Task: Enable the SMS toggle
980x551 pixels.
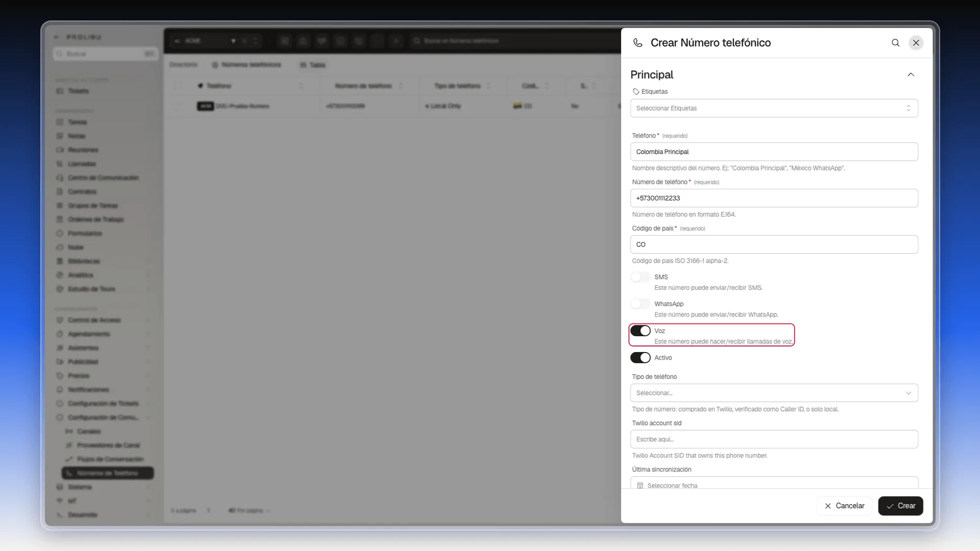Action: (x=641, y=277)
